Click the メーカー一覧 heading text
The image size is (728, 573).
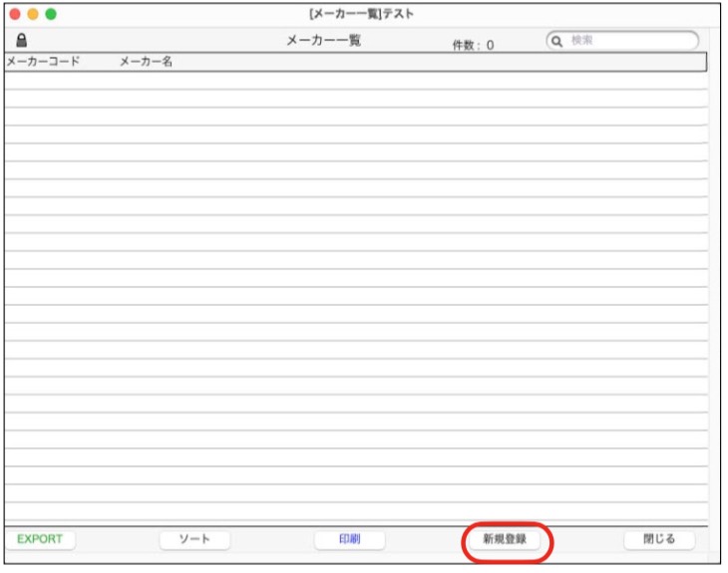click(x=323, y=41)
